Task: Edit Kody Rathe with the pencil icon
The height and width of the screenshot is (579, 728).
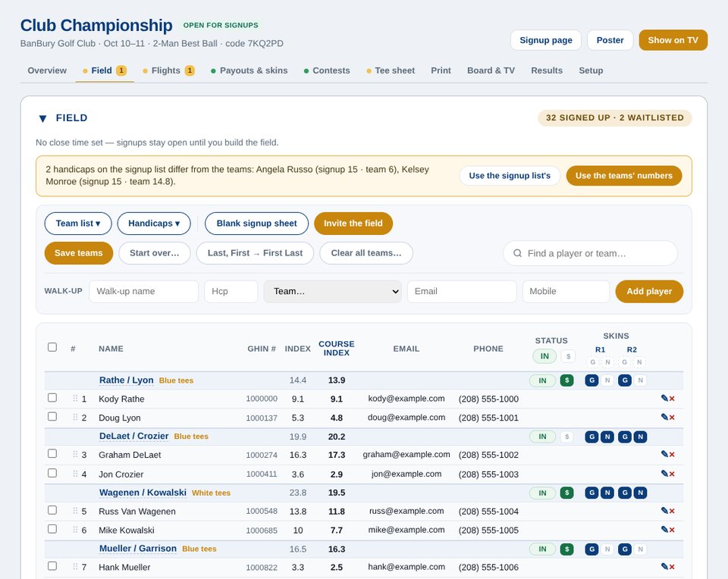Action: point(664,398)
